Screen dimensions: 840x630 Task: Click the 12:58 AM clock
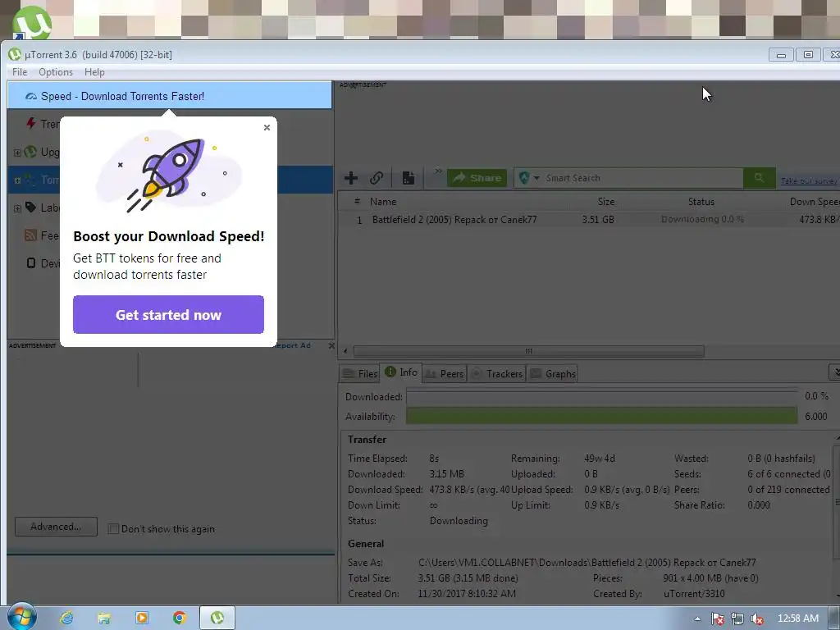point(797,619)
